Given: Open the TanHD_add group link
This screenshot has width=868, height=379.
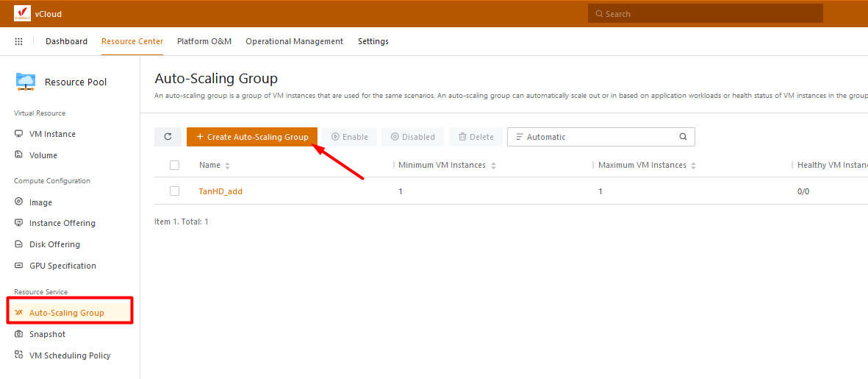Looking at the screenshot, I should coord(220,191).
